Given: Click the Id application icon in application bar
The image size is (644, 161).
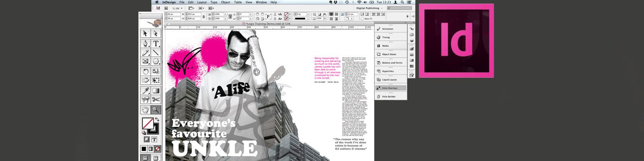Looking at the screenshot, I should tap(158, 8).
